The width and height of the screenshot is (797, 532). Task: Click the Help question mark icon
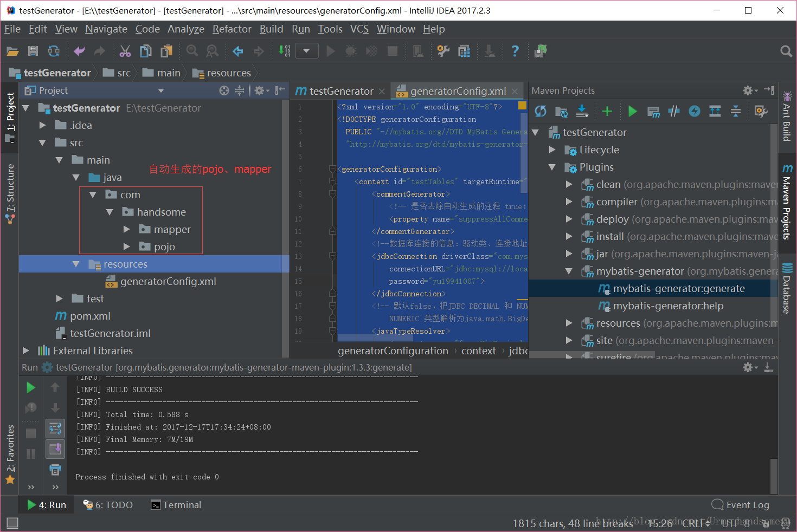point(515,51)
